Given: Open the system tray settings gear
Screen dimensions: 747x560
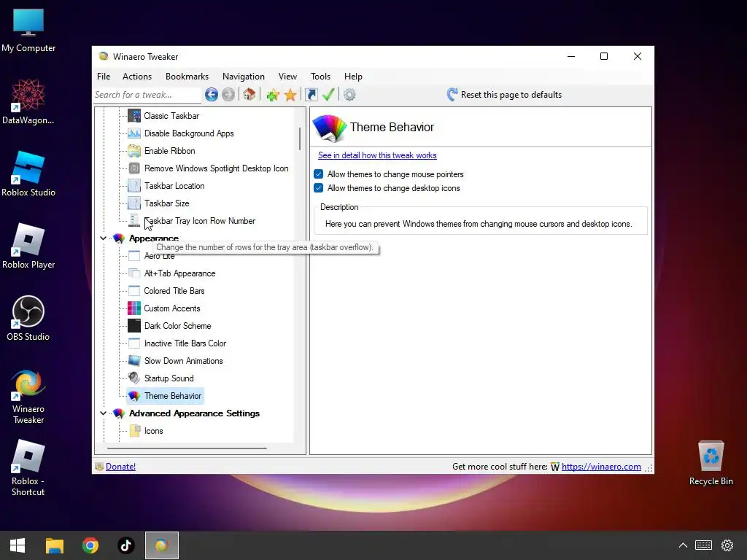Looking at the screenshot, I should (x=727, y=545).
